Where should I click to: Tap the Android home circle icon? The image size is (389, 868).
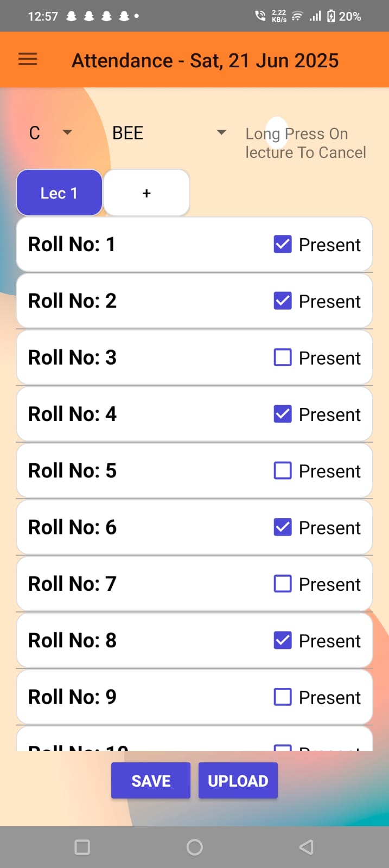coord(194,847)
